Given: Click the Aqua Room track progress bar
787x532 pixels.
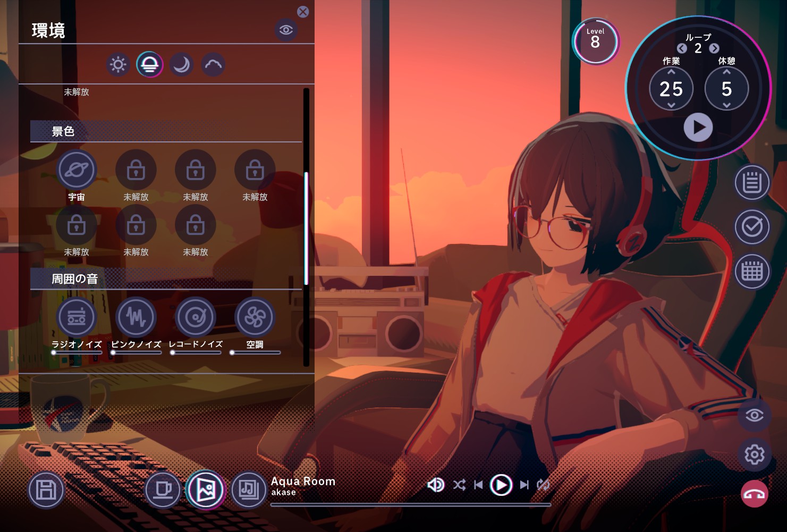Looking at the screenshot, I should pos(410,505).
